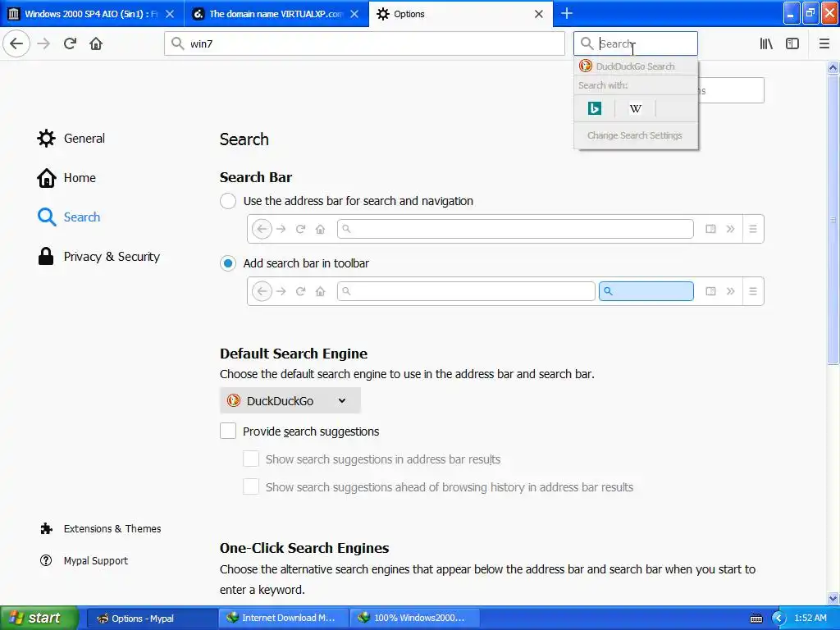
Task: Go back to the previous page
Action: [x=16, y=43]
